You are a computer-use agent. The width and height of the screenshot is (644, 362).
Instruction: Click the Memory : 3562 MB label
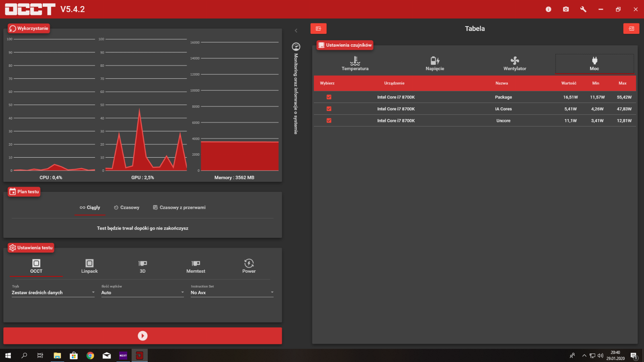pos(234,177)
